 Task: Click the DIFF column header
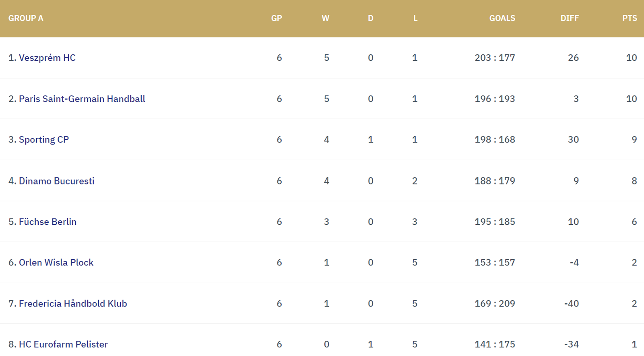click(x=570, y=18)
